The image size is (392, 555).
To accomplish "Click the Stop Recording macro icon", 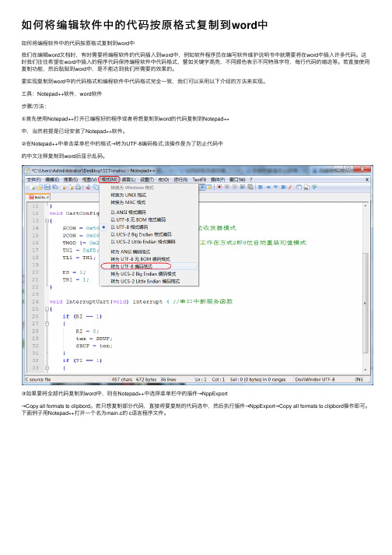I will [x=227, y=187].
